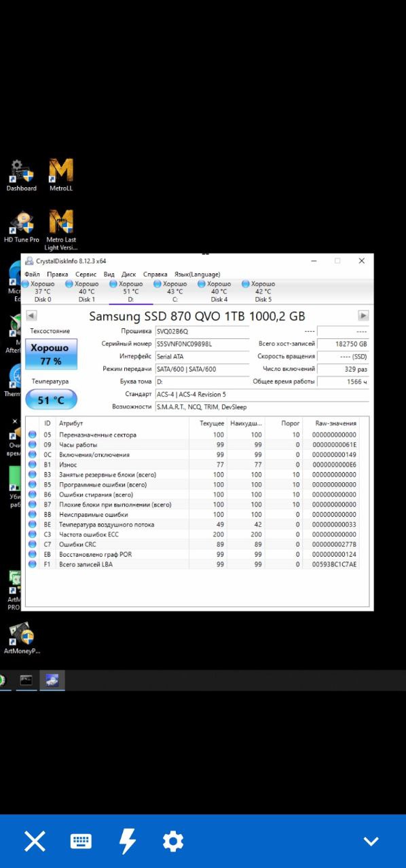Click status orb of row BB Неисправимые ошибки
The image size is (406, 868).
coord(33,515)
